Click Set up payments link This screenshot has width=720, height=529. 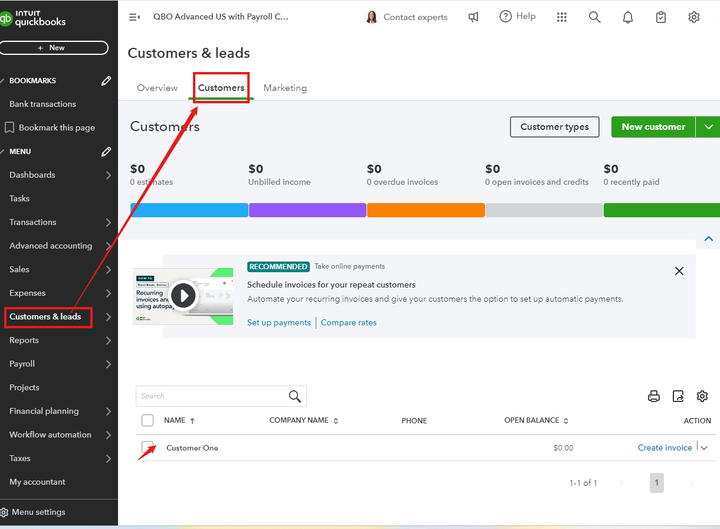279,323
